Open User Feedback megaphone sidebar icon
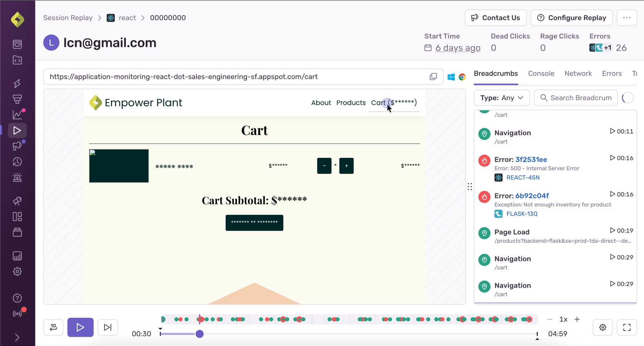The width and height of the screenshot is (644, 346). (x=17, y=146)
